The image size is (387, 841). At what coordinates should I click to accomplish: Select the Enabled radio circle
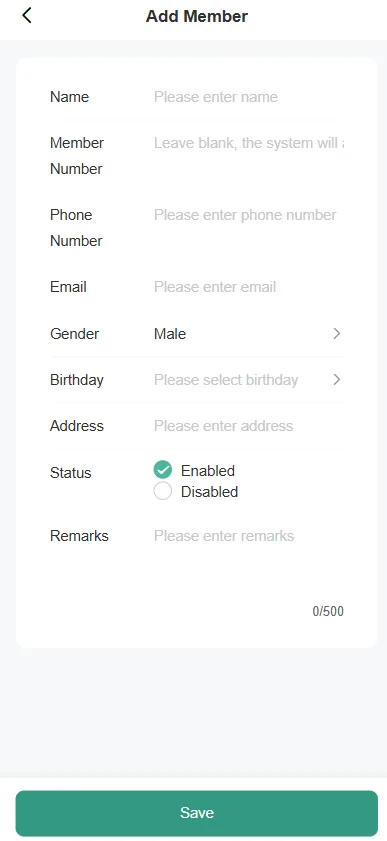(x=162, y=470)
